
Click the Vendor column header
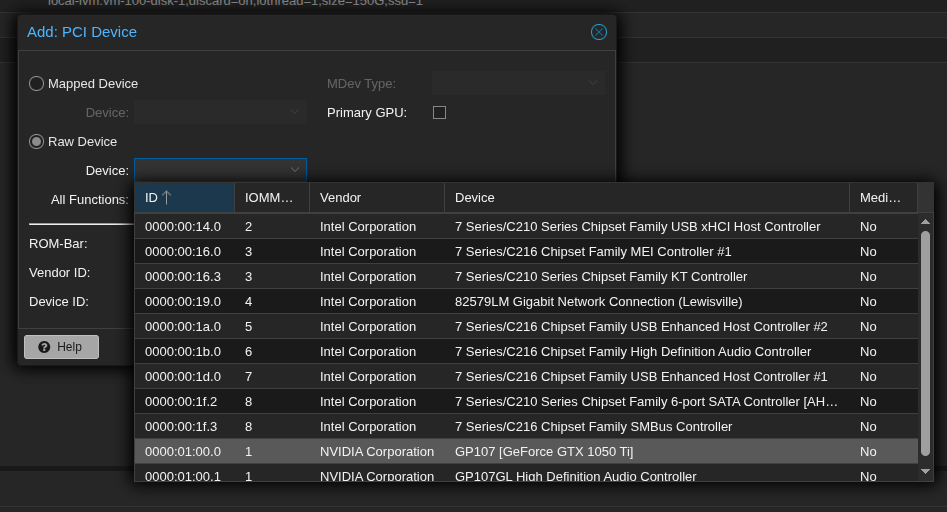(x=376, y=198)
